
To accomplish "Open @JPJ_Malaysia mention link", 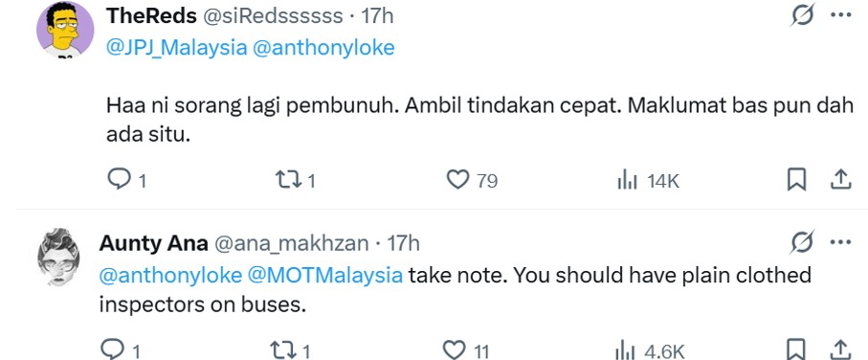I will point(177,48).
